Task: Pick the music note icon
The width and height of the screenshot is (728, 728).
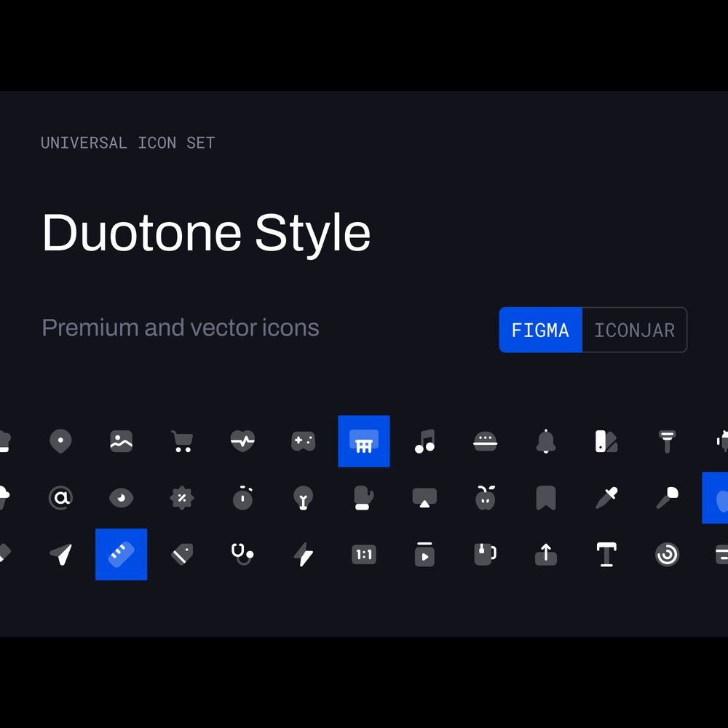Action: pyautogui.click(x=424, y=441)
